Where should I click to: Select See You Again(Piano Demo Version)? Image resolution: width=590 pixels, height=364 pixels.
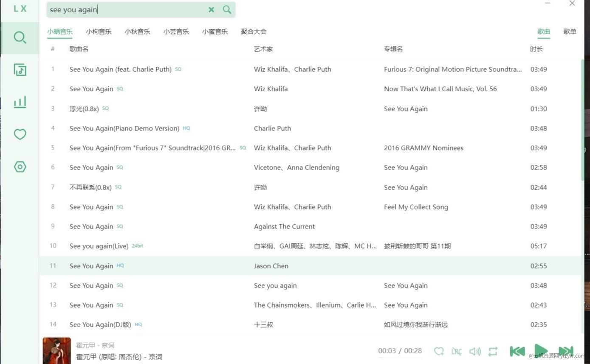(311, 128)
